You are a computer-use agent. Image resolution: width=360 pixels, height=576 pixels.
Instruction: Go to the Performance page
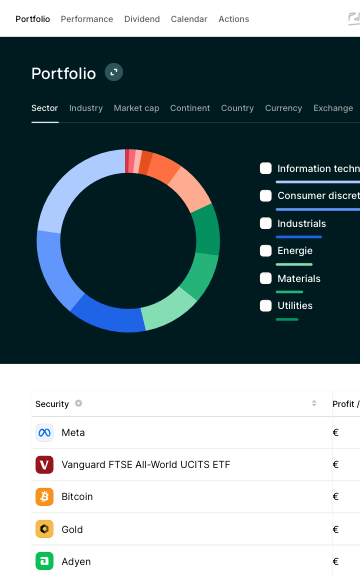87,19
